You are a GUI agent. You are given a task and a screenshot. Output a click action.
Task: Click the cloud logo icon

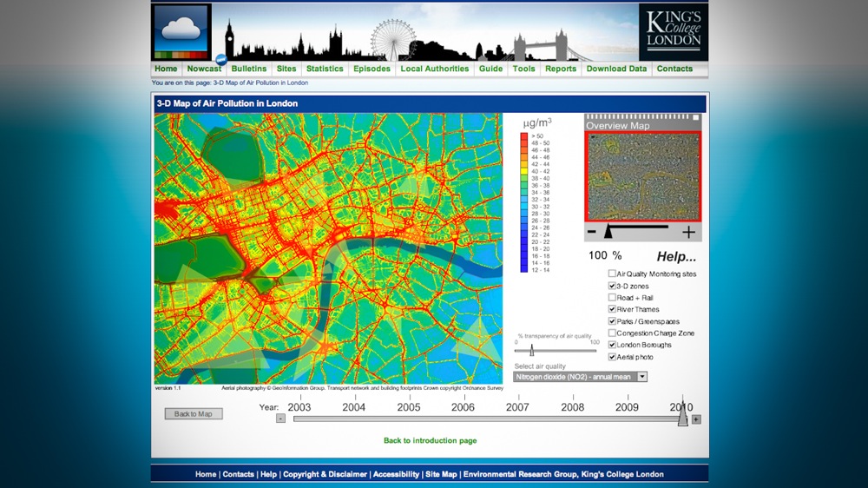pyautogui.click(x=182, y=31)
